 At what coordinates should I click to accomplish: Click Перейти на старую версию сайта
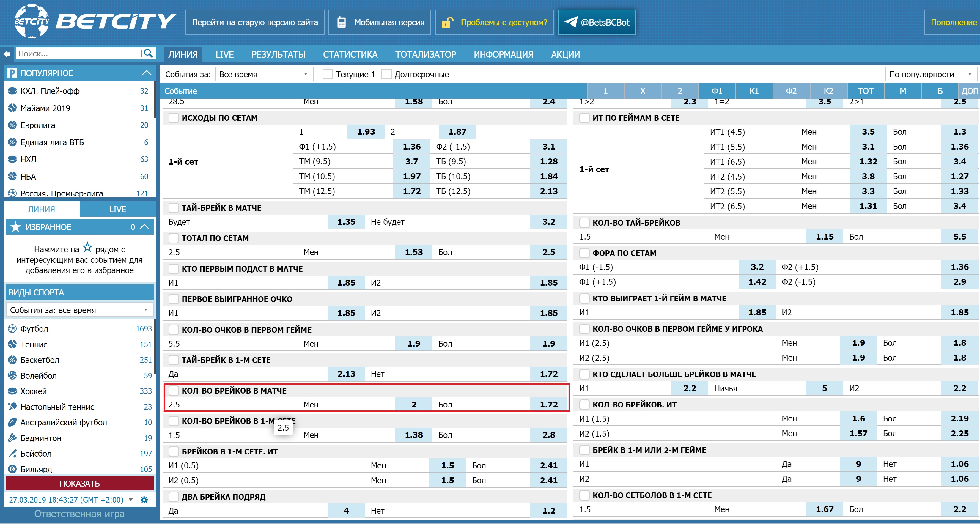[x=255, y=22]
